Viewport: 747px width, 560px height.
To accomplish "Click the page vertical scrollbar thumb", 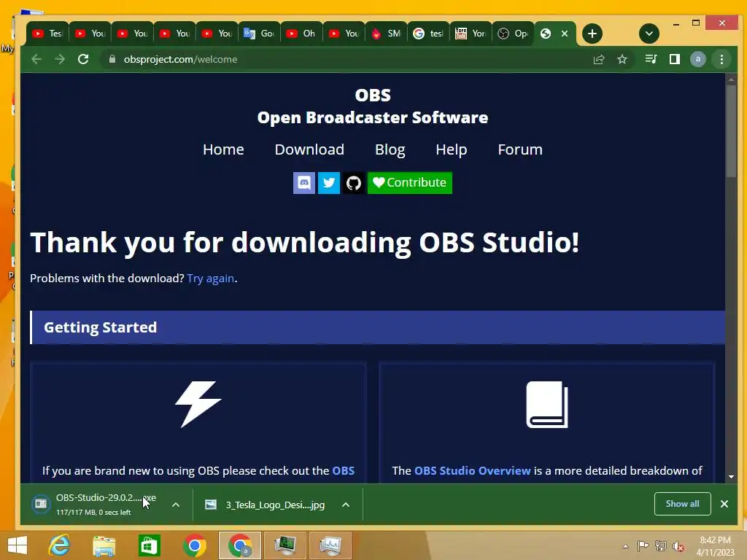I will coord(731,133).
